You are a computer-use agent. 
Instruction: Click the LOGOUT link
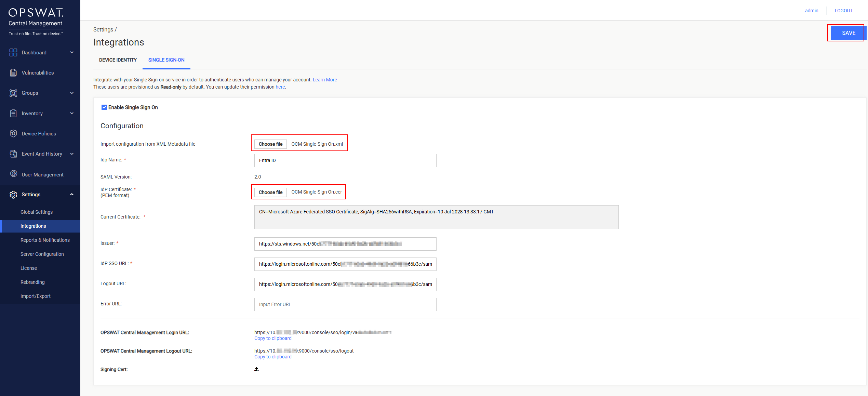(x=844, y=11)
